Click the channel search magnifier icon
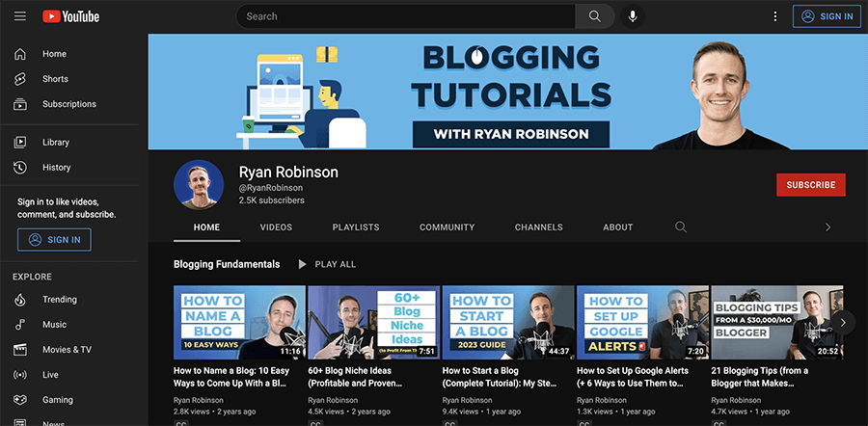This screenshot has width=868, height=426. (x=681, y=227)
